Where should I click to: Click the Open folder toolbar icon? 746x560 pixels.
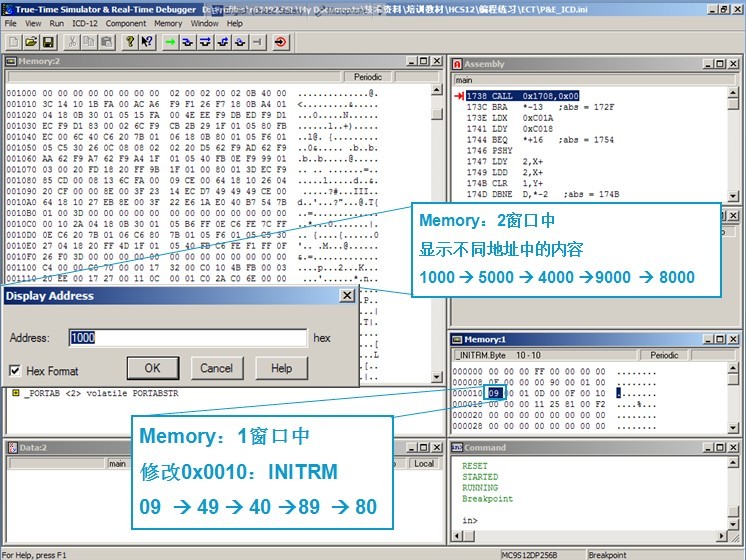coord(31,42)
